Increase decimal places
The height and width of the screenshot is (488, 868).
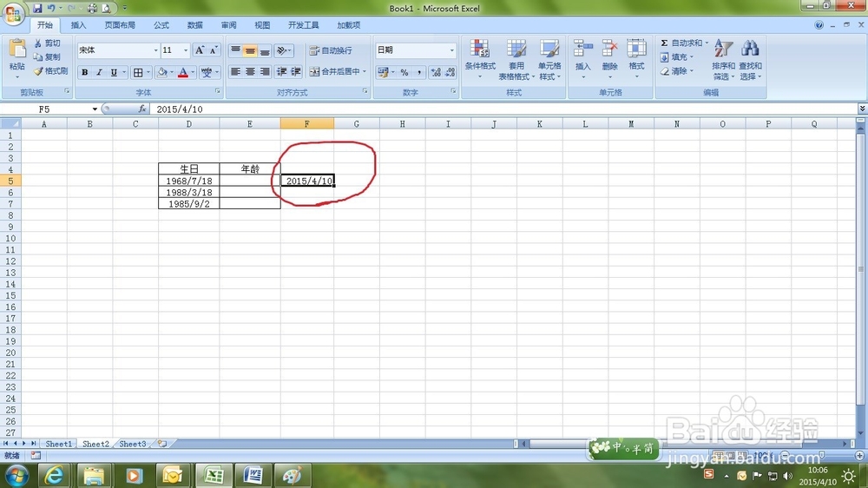436,72
